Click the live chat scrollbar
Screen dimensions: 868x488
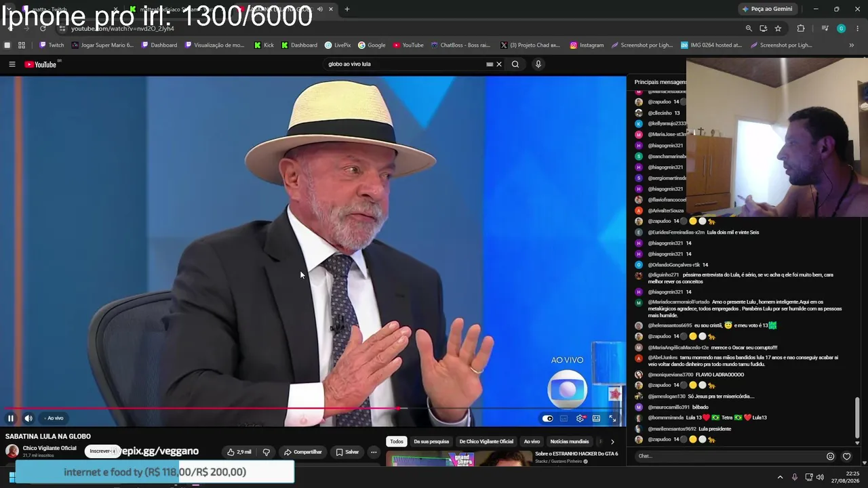857,418
